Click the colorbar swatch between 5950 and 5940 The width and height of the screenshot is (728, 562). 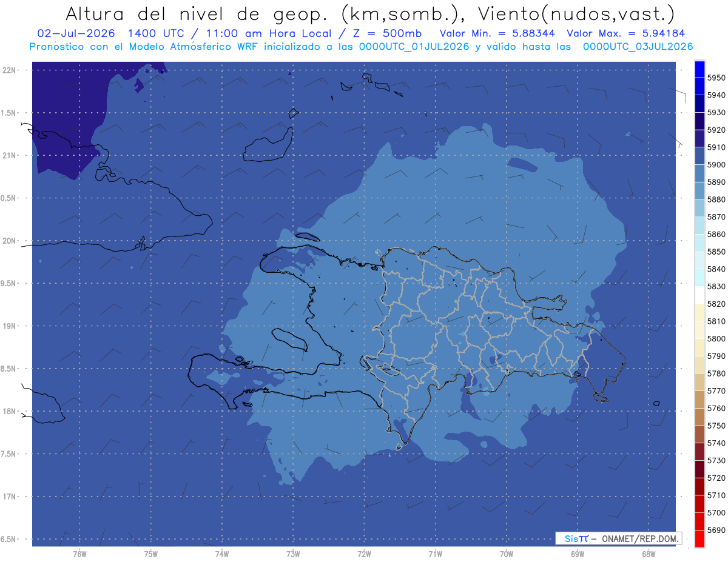click(699, 87)
